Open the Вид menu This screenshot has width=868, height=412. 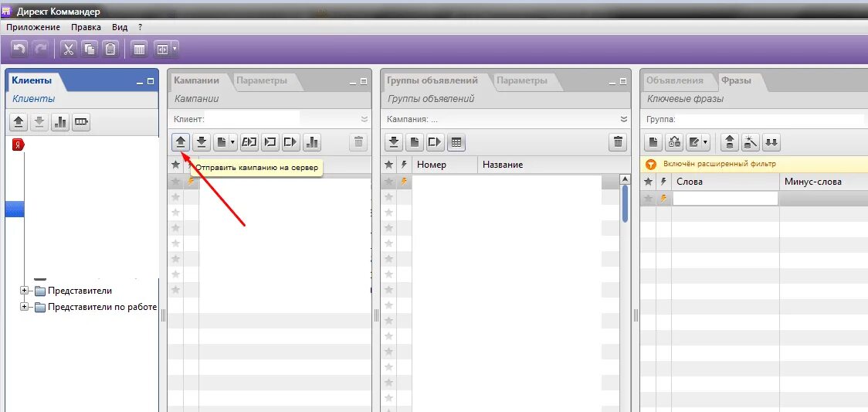120,26
